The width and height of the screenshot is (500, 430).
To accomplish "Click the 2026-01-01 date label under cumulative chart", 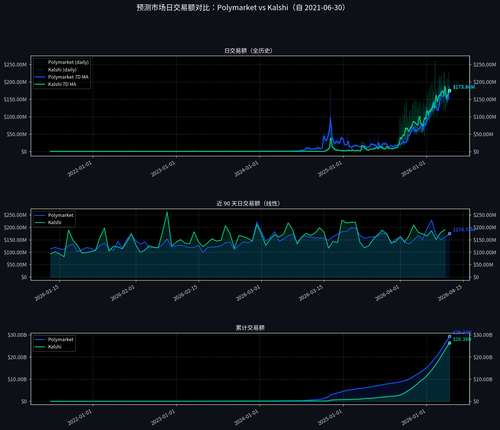I will click(x=413, y=417).
